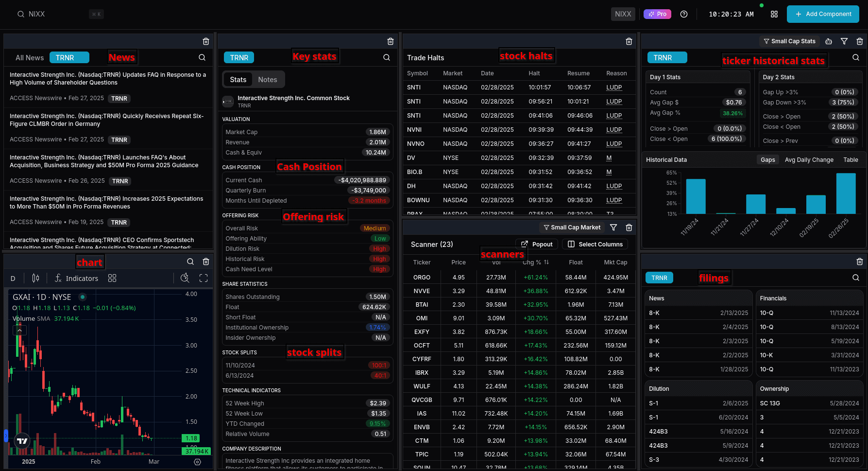Open the 8-K filing dated 2/13/2025

click(698, 313)
